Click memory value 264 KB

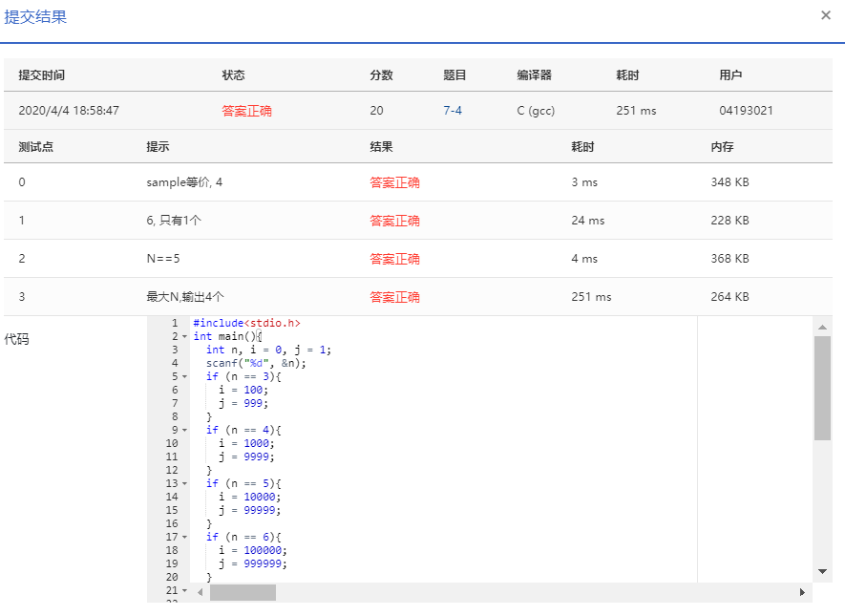tap(729, 297)
